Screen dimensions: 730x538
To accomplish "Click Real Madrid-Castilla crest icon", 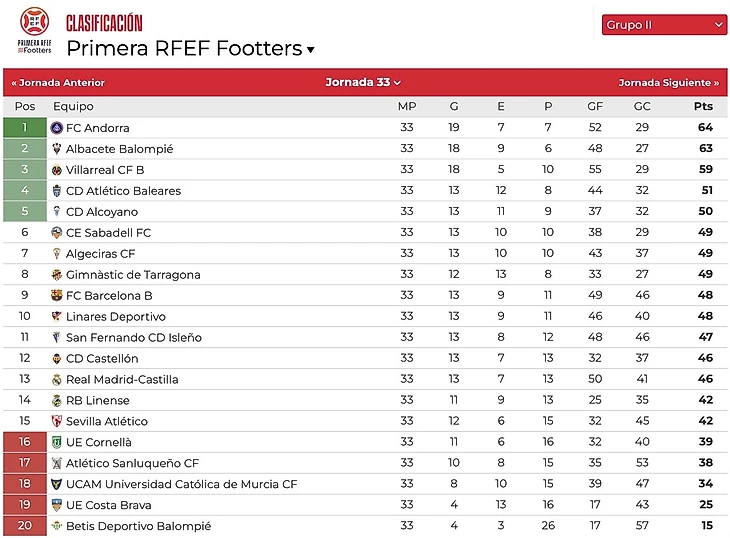I will 56,379.
